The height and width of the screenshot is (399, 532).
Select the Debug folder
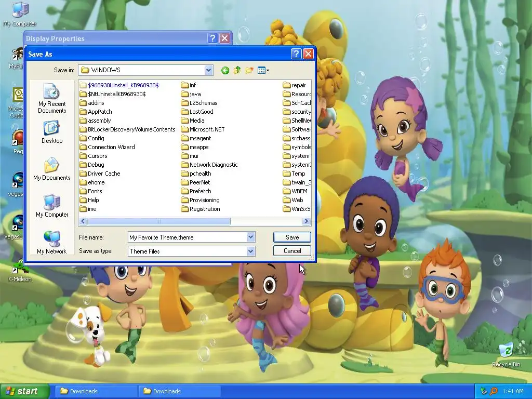pyautogui.click(x=92, y=165)
